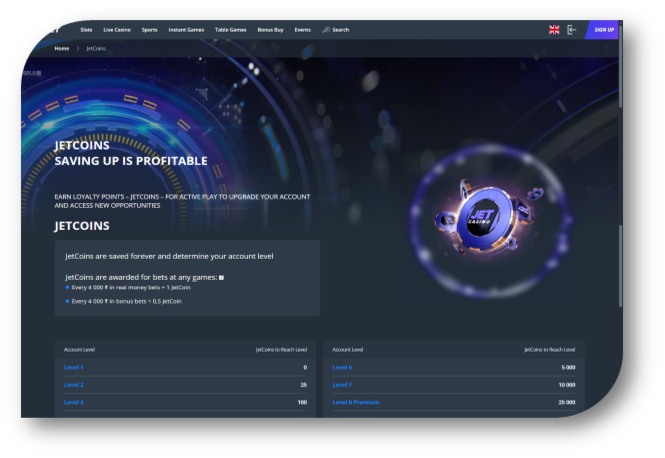Open the Events page
This screenshot has height=458, width=665.
click(x=302, y=30)
